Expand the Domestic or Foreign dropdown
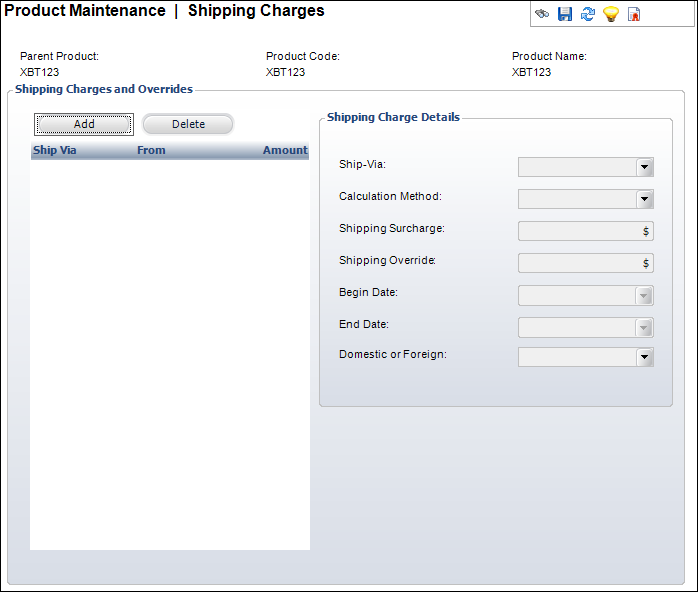This screenshot has width=698, height=592. coord(644,357)
